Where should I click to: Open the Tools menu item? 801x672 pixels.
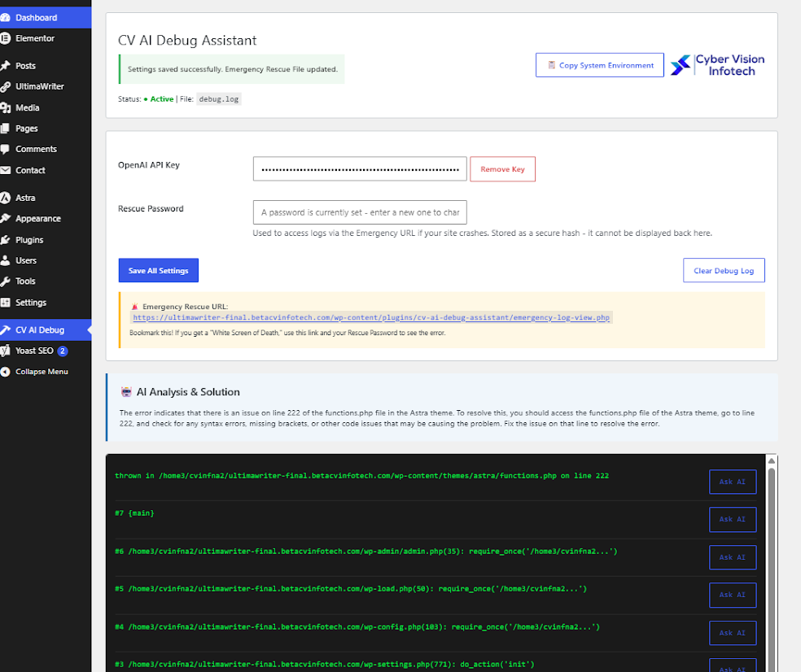[x=46, y=281]
